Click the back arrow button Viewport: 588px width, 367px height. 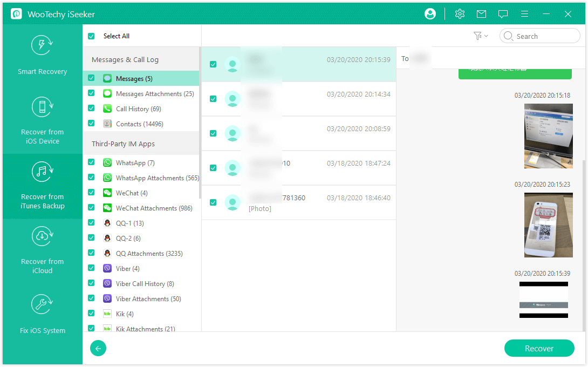tap(98, 349)
